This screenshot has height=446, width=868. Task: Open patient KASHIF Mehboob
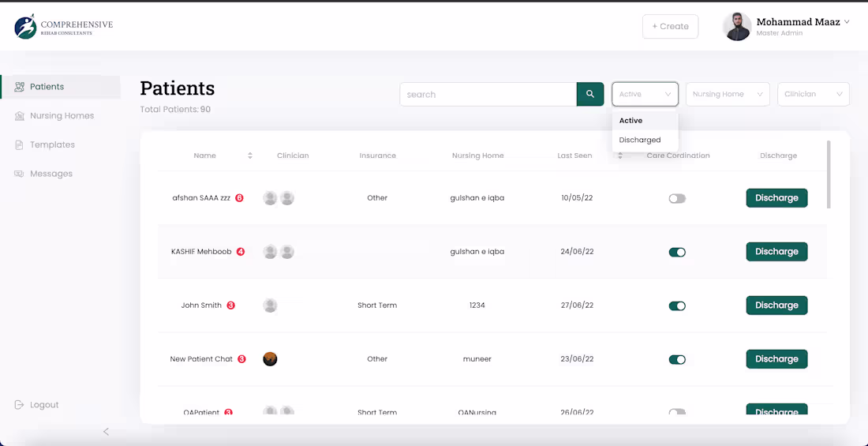click(201, 252)
